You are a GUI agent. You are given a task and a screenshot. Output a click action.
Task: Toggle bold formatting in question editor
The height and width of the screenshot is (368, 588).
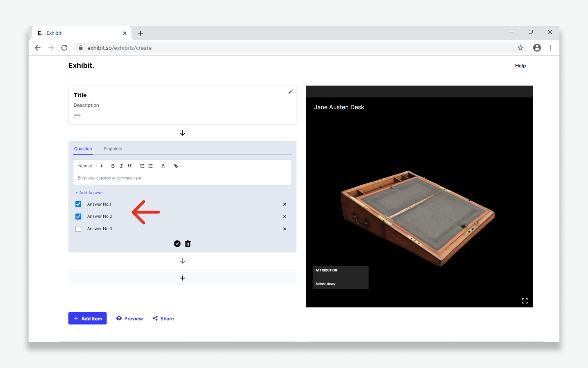tap(113, 166)
